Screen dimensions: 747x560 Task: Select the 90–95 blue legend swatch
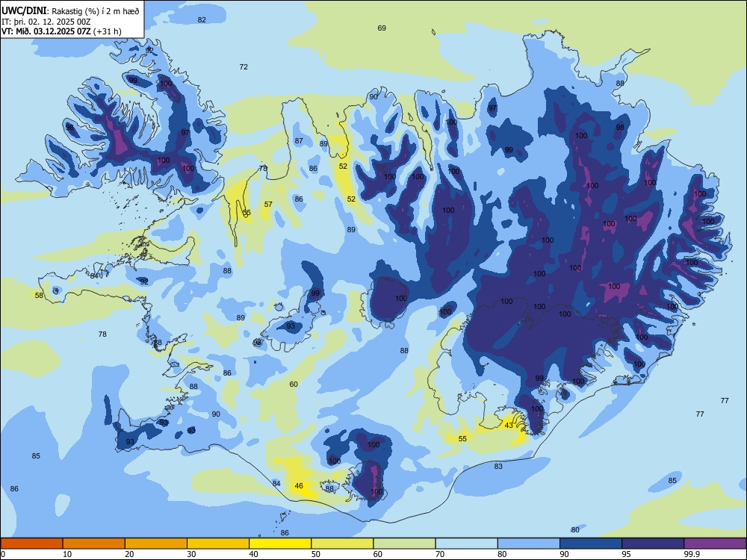coord(591,544)
